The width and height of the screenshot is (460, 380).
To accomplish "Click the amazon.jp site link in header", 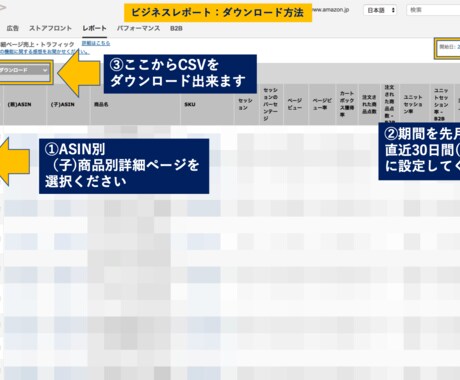I will pyautogui.click(x=331, y=10).
